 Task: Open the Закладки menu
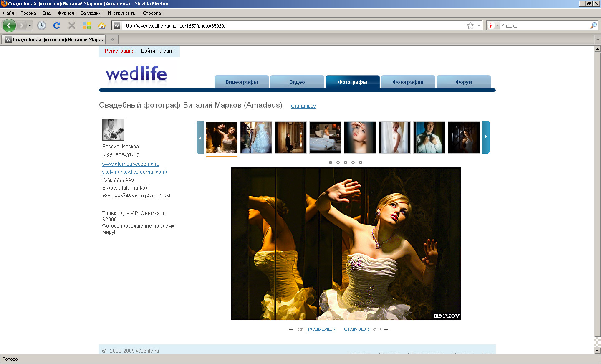point(91,13)
